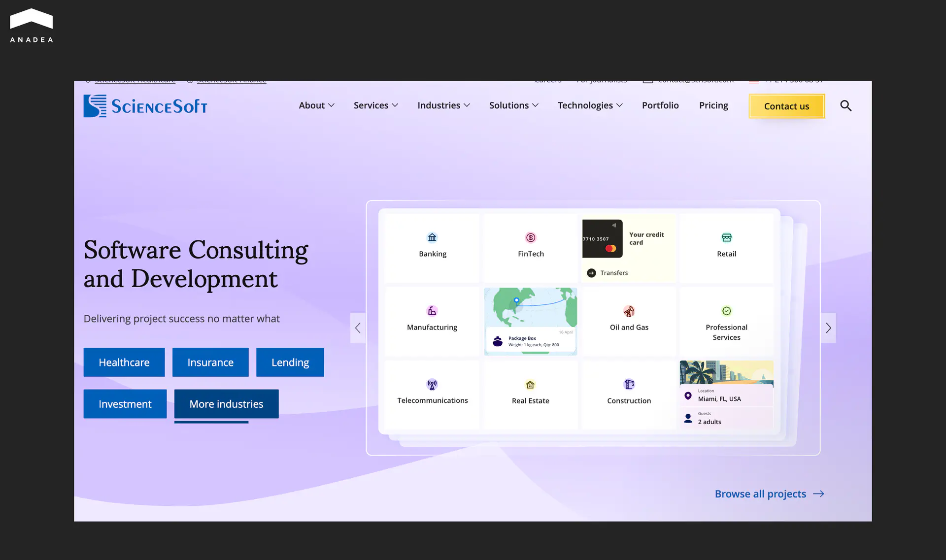Click the Real Estate house icon
946x560 pixels.
click(x=530, y=385)
